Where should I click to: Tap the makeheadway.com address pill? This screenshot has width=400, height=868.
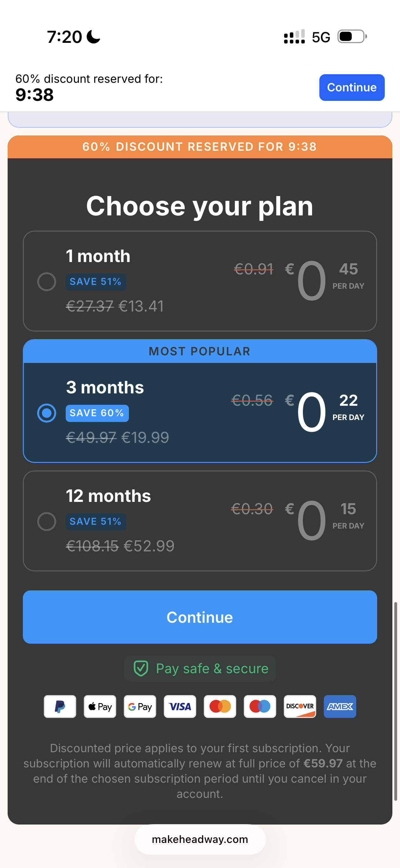(x=200, y=839)
